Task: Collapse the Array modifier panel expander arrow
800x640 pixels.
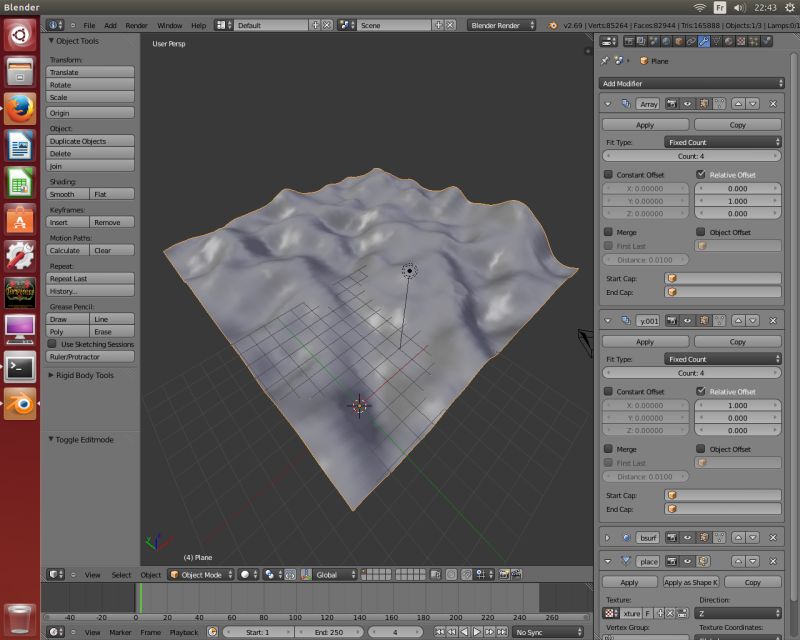Action: coord(606,104)
